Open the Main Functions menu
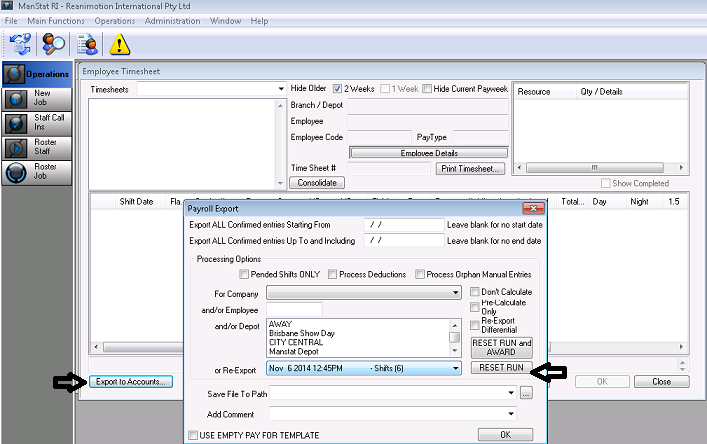Screen dimensions: 707x444 click(x=56, y=21)
